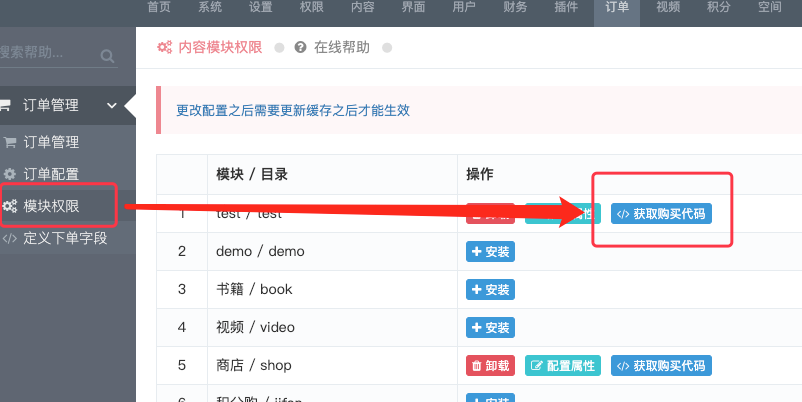
Task: Click the search magnifier icon in sidebar
Action: click(x=107, y=55)
